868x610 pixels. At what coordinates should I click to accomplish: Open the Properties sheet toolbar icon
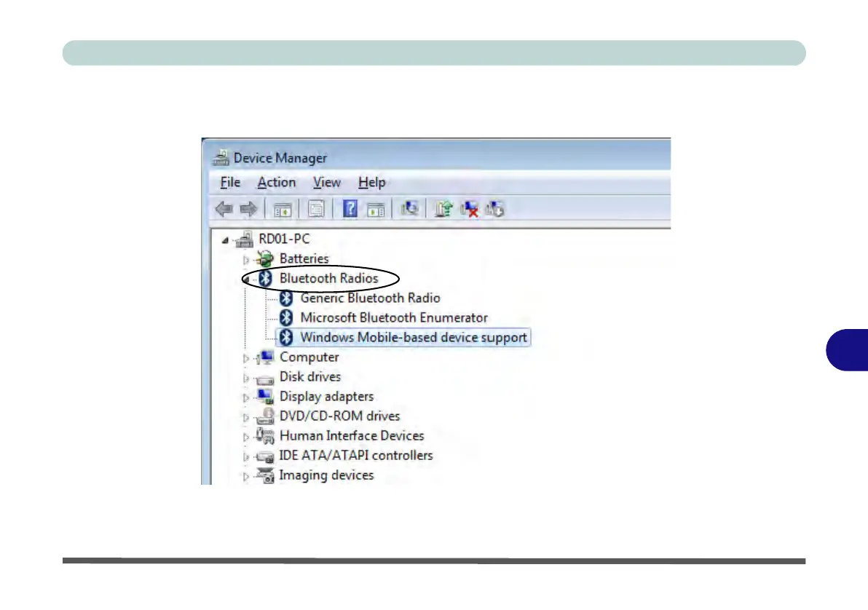coord(316,209)
